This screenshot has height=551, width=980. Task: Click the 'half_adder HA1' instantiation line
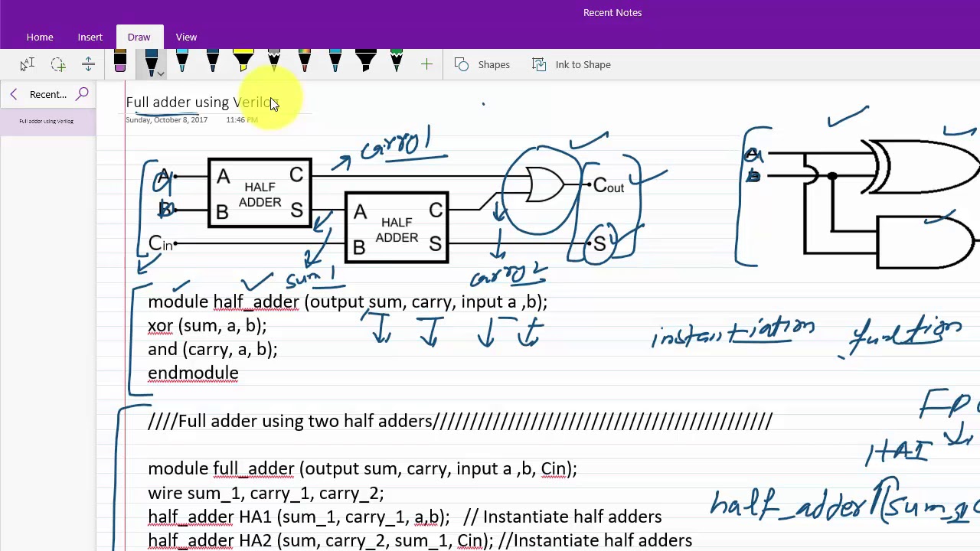coord(404,517)
